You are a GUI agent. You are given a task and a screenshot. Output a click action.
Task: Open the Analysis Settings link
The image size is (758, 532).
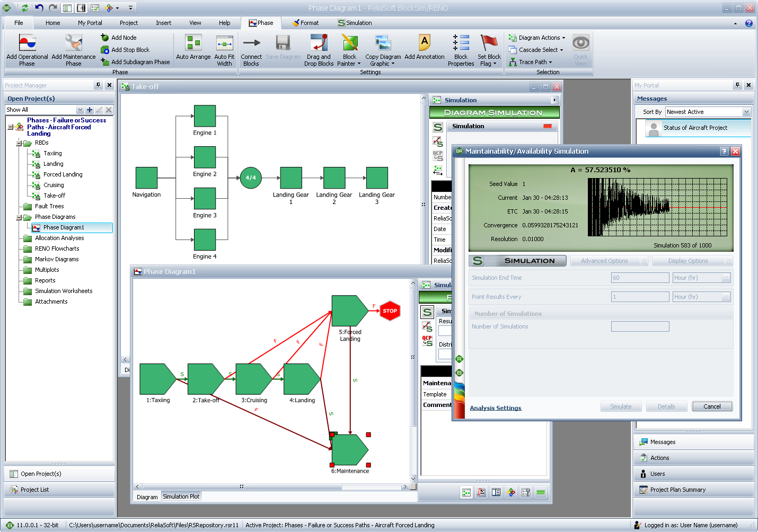(496, 408)
